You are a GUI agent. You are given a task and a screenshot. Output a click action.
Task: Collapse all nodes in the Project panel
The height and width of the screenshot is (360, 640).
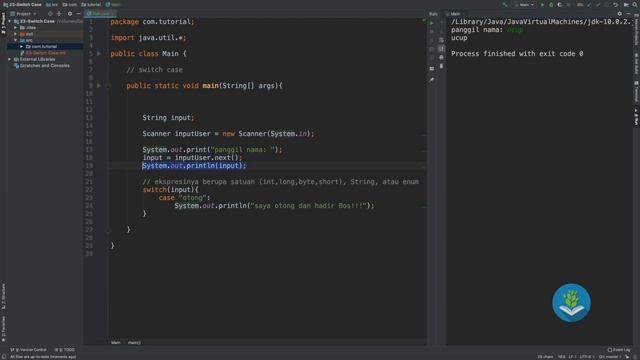59,13
